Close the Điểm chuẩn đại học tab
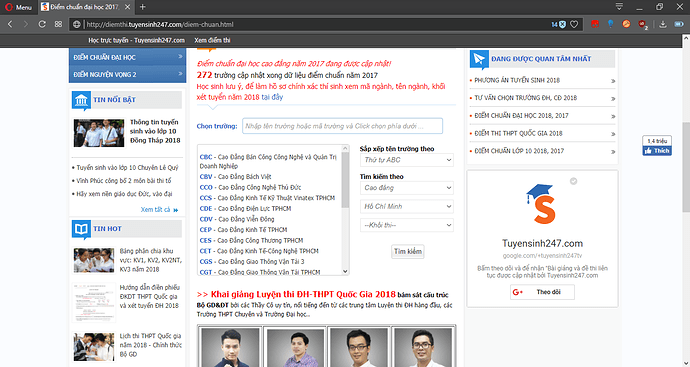Screen dimensions: 690x367 click(127, 7)
